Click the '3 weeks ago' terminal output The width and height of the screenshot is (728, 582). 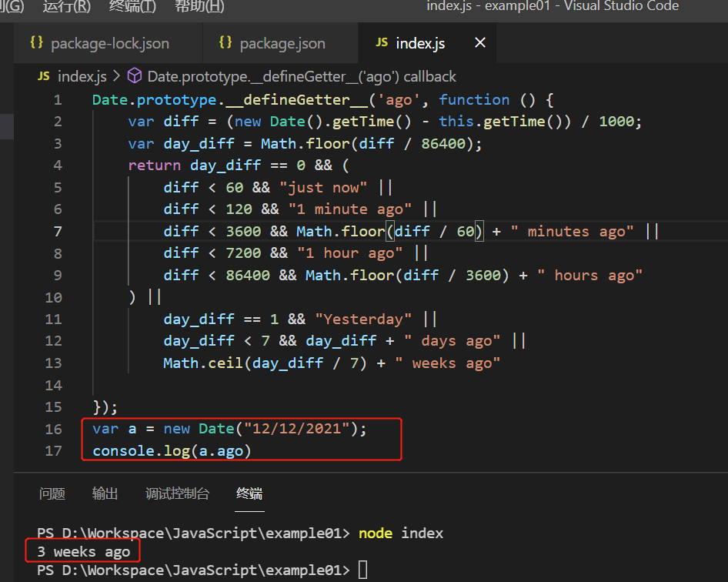pyautogui.click(x=84, y=551)
